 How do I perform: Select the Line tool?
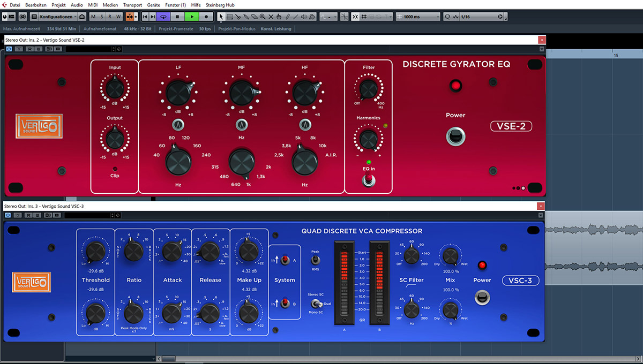tap(296, 17)
